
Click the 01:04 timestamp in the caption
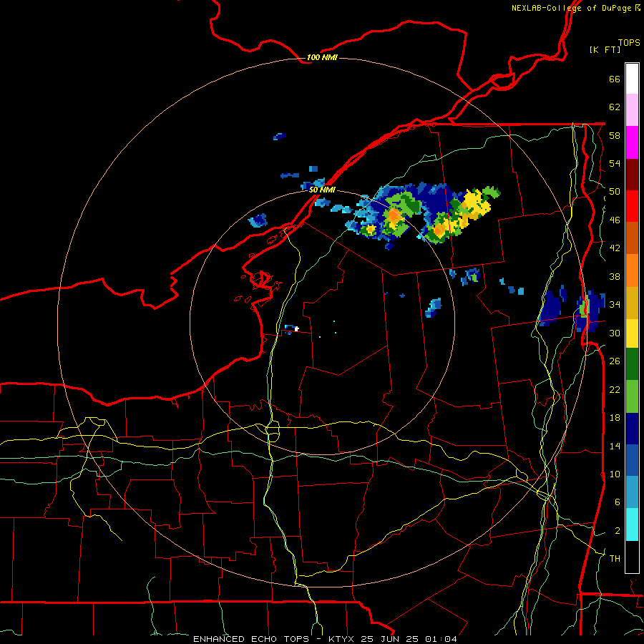click(x=441, y=639)
